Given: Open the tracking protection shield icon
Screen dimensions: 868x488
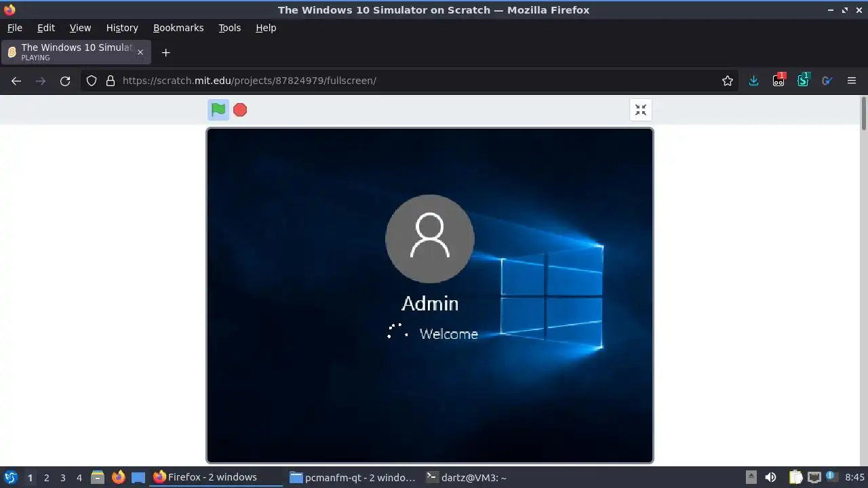Looking at the screenshot, I should click(92, 81).
